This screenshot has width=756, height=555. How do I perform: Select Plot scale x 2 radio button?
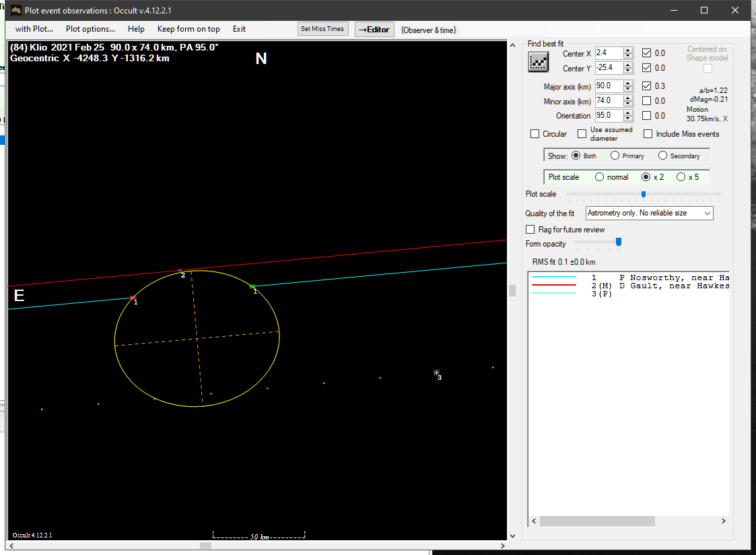click(646, 177)
